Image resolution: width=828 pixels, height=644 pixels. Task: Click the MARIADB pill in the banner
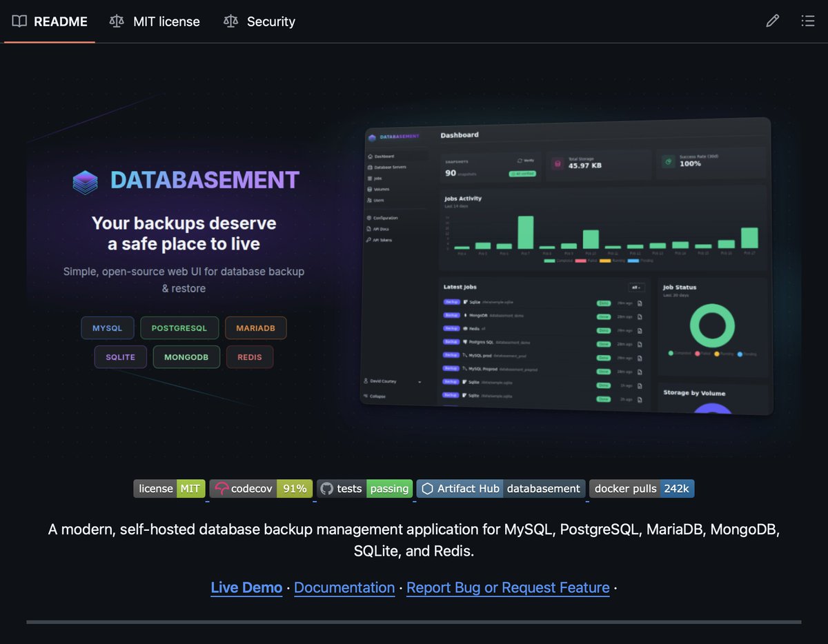pos(255,328)
